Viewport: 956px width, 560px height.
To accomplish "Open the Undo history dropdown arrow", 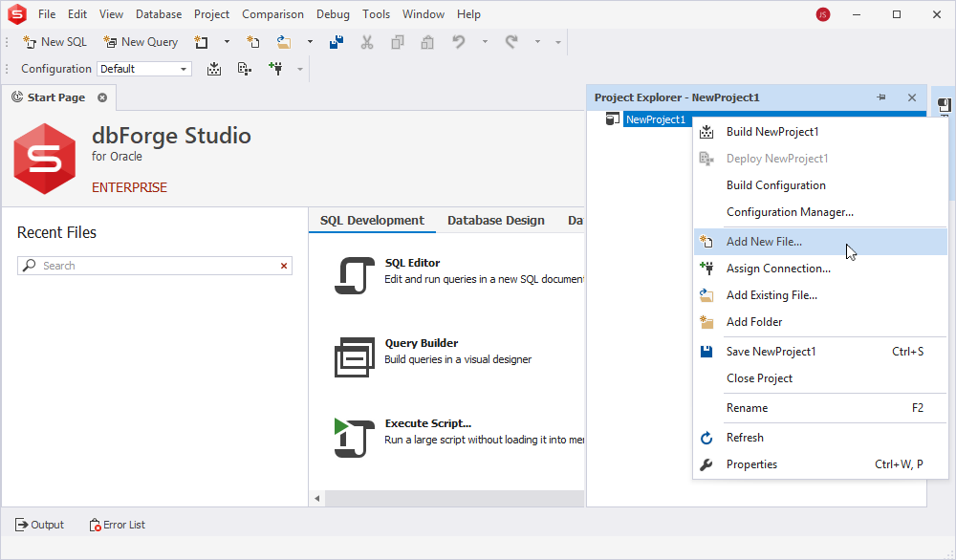I will [x=485, y=42].
